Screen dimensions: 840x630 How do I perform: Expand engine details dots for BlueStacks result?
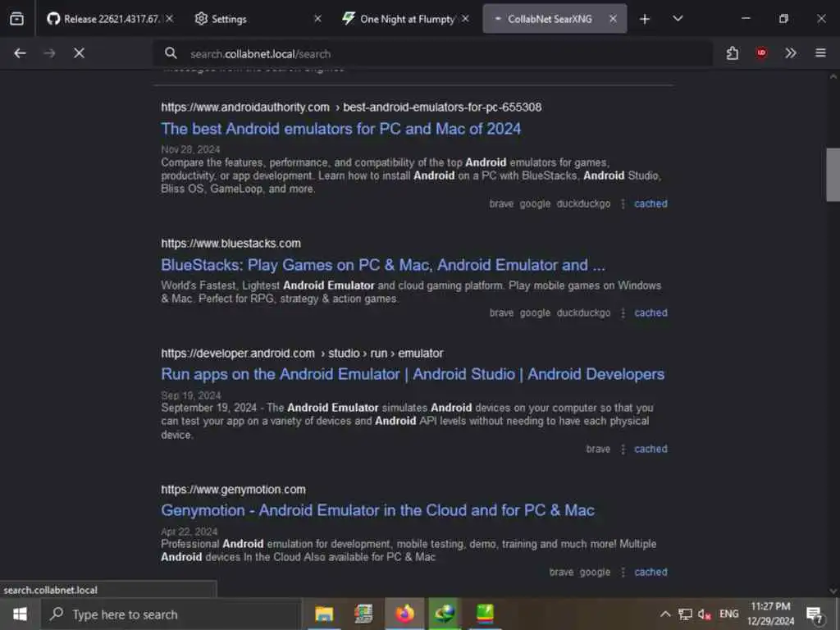pos(623,313)
